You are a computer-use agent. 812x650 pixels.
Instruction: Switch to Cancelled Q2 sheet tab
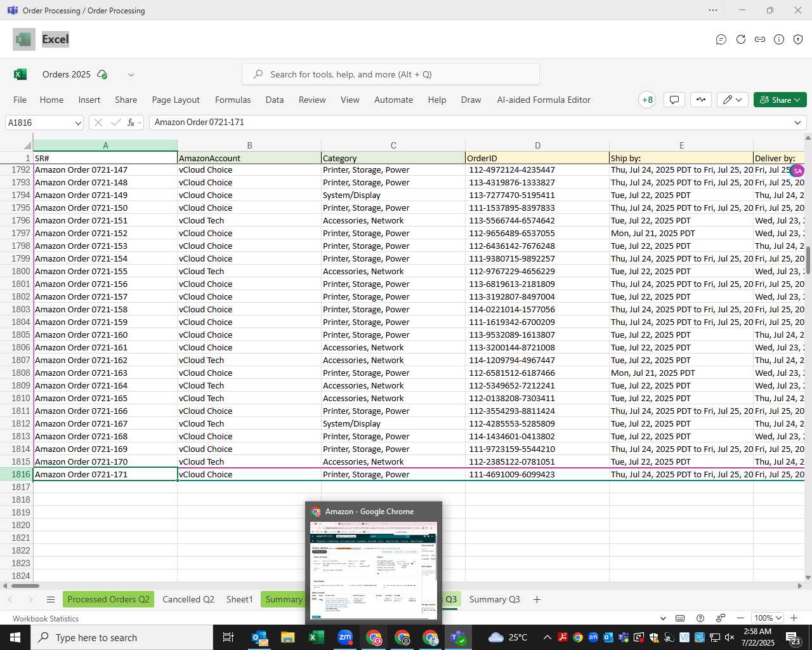pyautogui.click(x=188, y=599)
